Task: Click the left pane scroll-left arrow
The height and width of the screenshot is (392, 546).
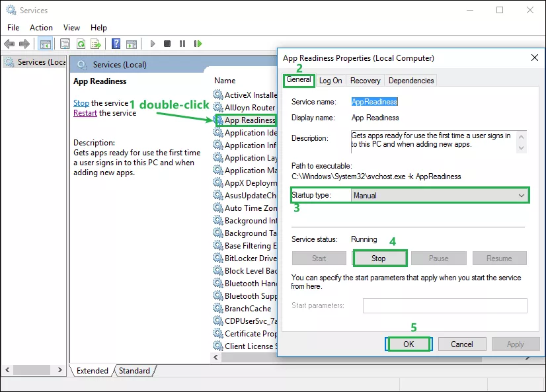Action: 7,370
